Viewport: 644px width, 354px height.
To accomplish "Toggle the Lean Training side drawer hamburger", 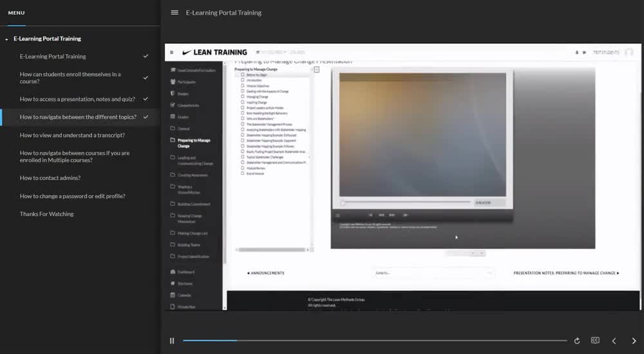I will [x=172, y=53].
